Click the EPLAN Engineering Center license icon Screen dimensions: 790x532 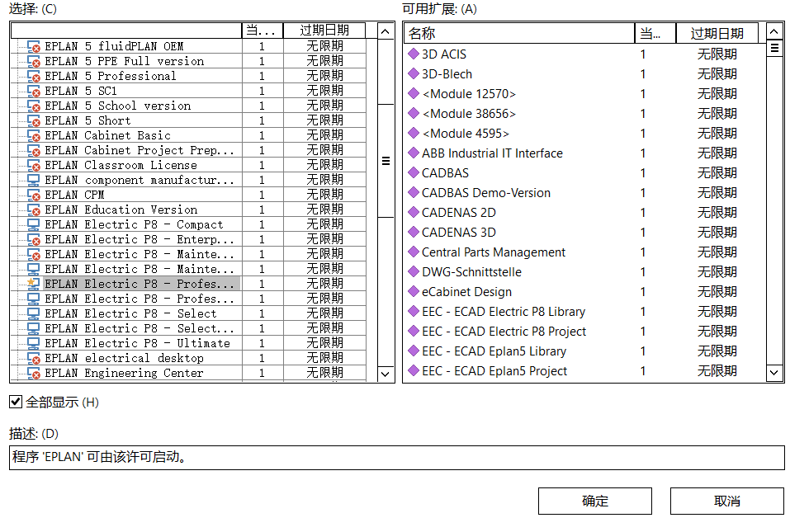[34, 374]
